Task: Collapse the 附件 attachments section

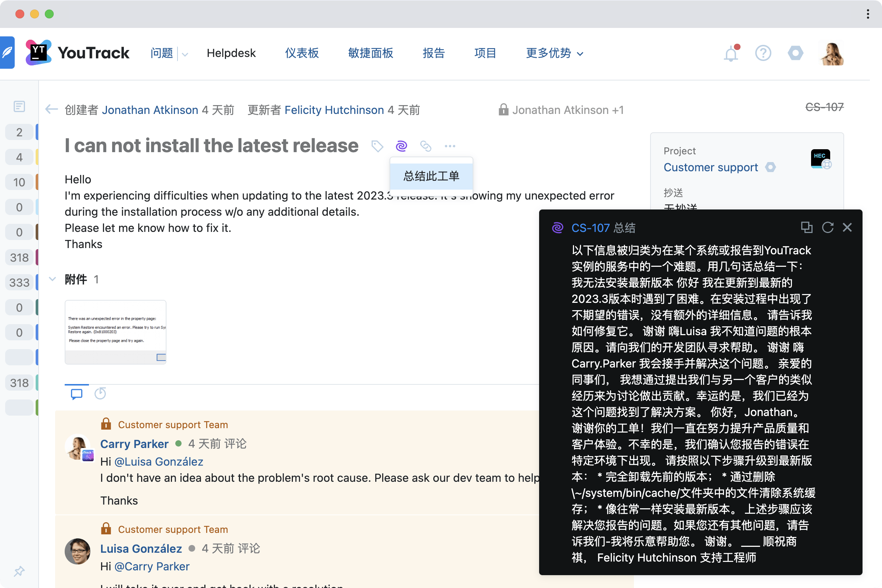Action: [52, 279]
